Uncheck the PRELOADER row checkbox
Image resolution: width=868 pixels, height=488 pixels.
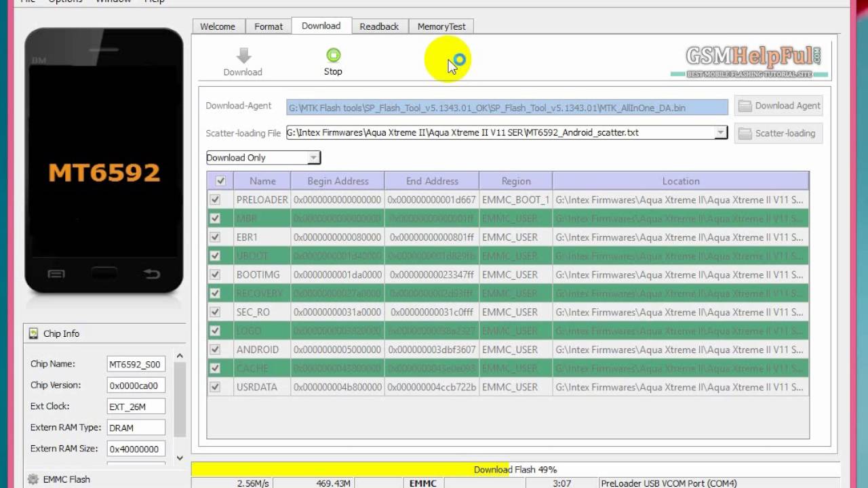tap(215, 200)
